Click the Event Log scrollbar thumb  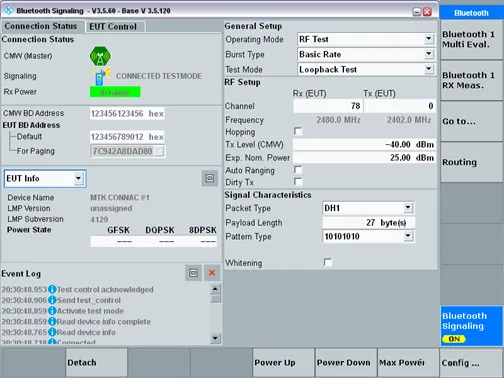click(x=216, y=298)
